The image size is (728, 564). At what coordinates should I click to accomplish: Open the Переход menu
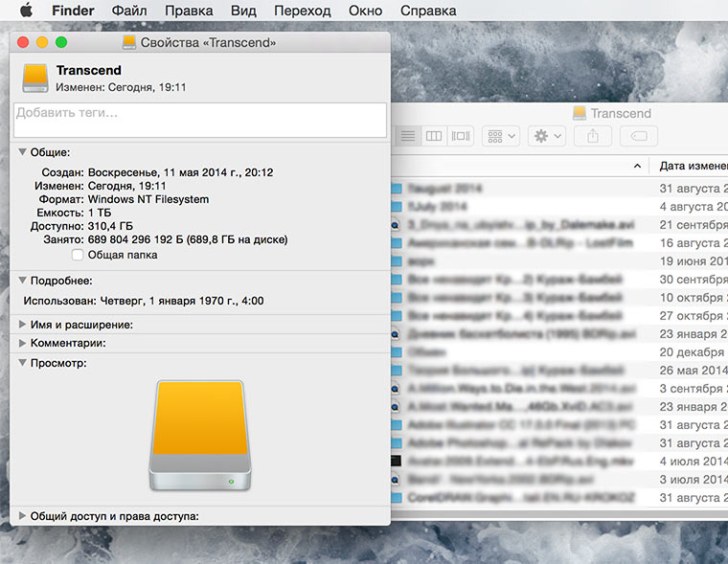[303, 11]
